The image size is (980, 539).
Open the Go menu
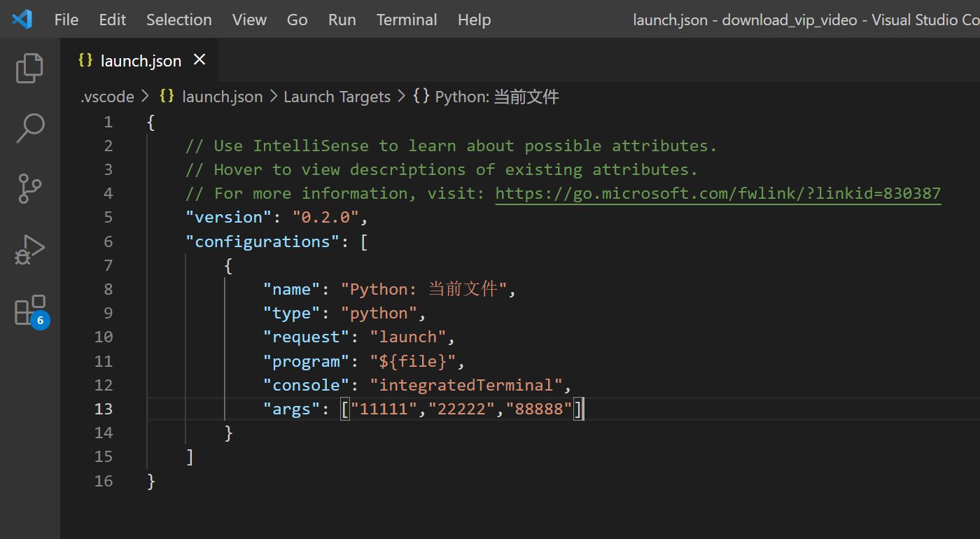[297, 20]
